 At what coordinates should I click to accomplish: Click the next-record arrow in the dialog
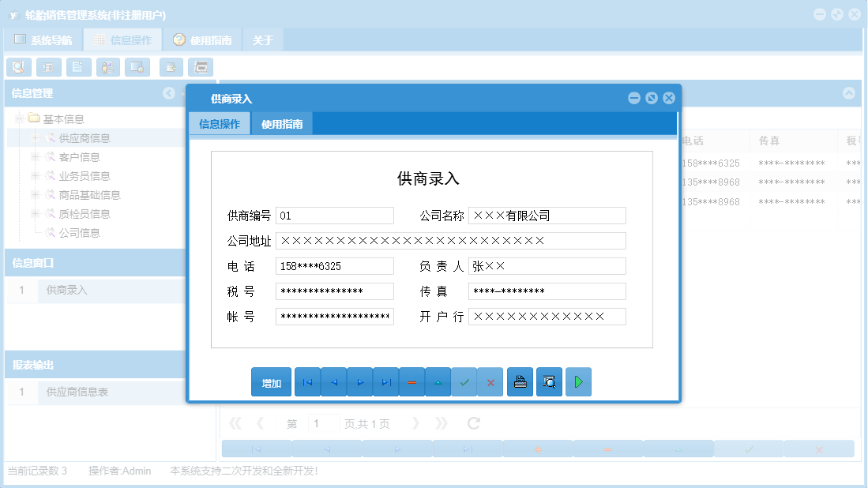pyautogui.click(x=360, y=381)
